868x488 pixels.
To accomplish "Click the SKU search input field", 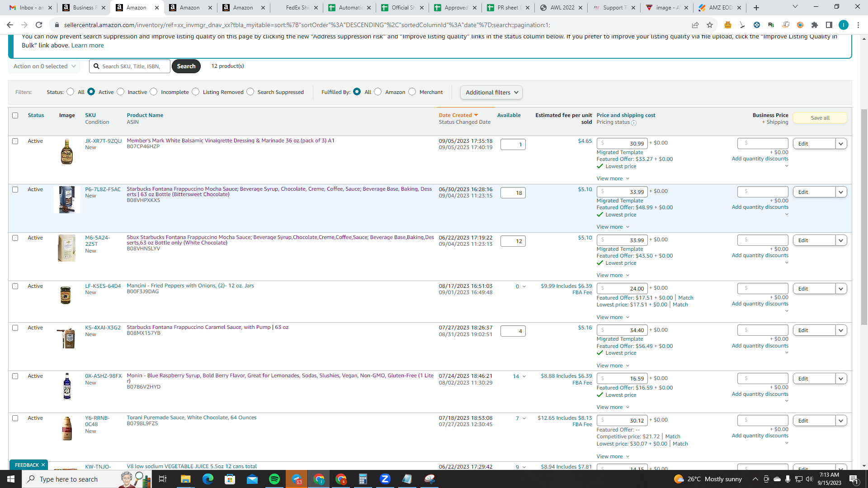I will click(130, 66).
